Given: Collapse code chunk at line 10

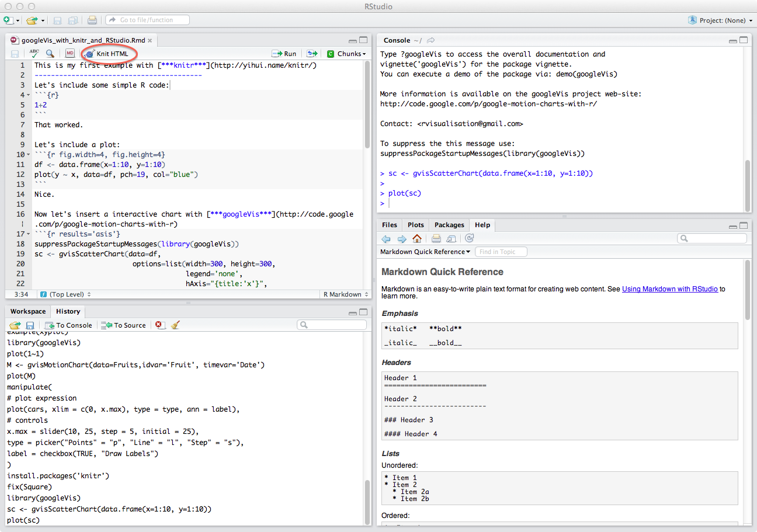Looking at the screenshot, I should tap(29, 155).
